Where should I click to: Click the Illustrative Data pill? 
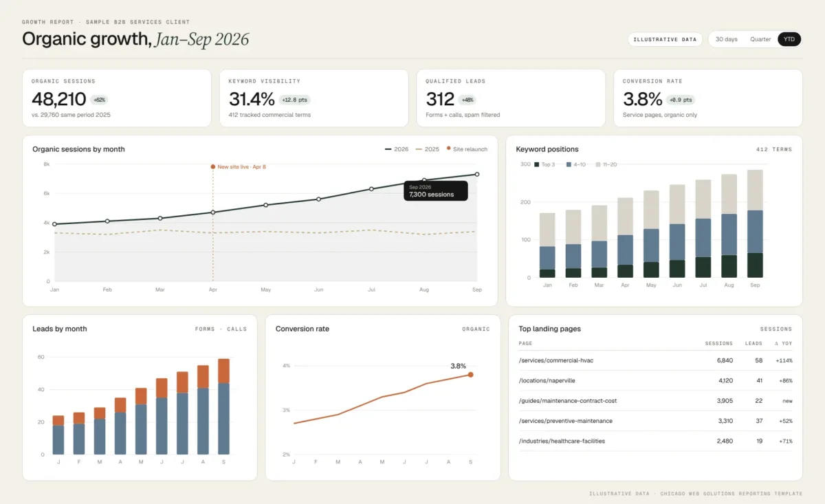(x=665, y=39)
